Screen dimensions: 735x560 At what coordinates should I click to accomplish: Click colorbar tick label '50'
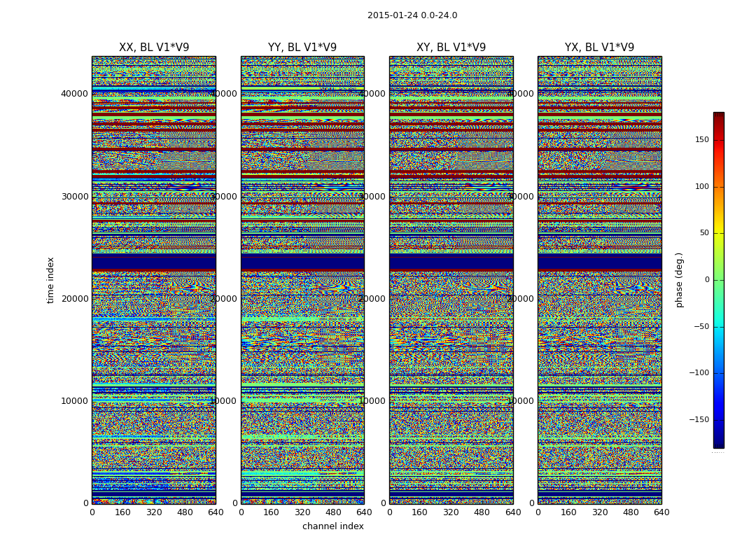(x=704, y=233)
